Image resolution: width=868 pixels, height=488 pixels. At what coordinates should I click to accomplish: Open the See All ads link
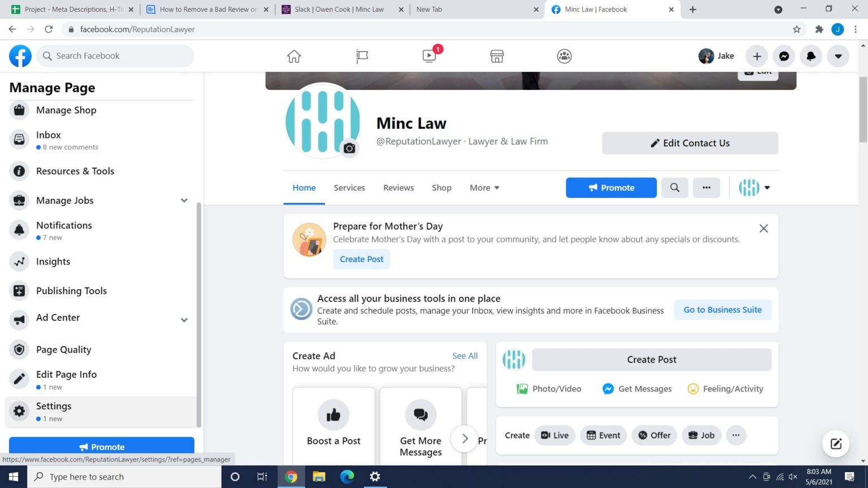465,356
